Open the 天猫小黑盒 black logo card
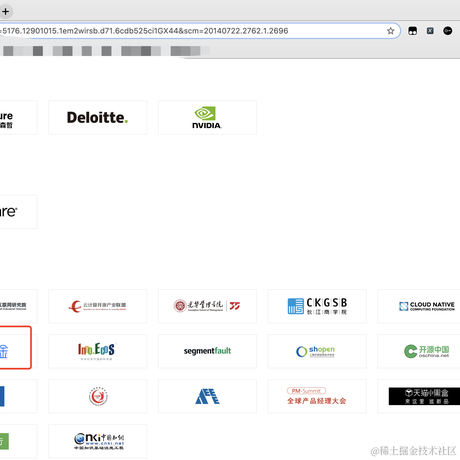 [419, 396]
